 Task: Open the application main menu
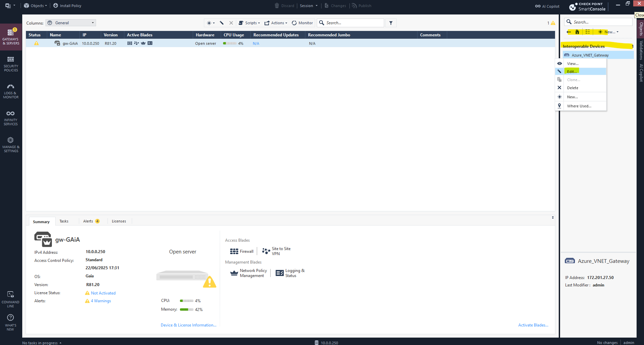[x=10, y=6]
